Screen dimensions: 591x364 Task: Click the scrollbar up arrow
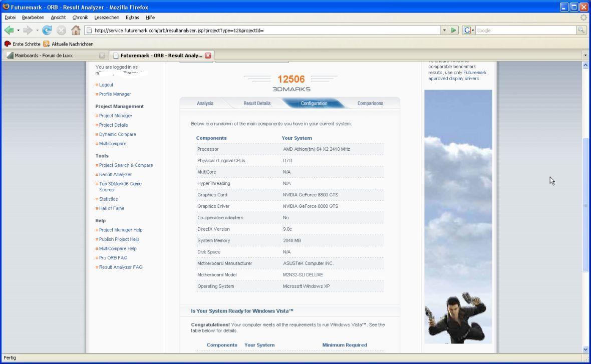pos(585,65)
